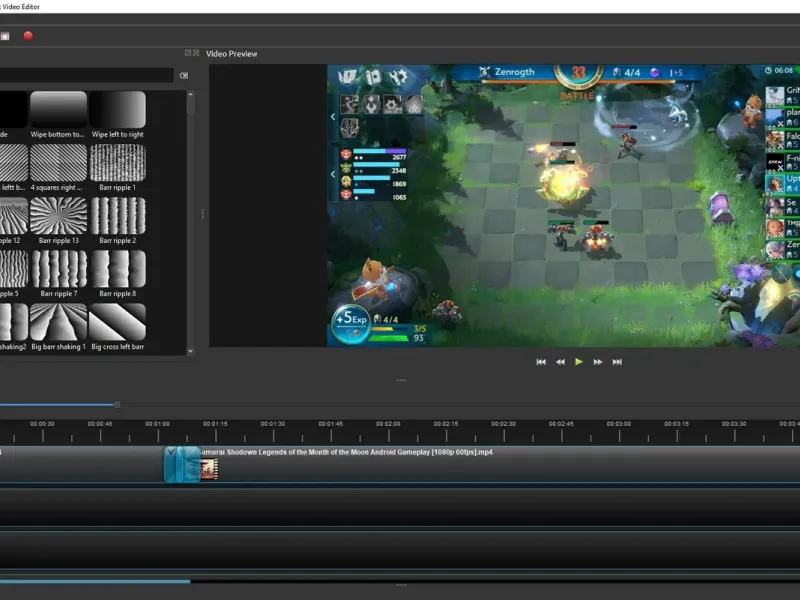800x600 pixels.
Task: Jump to end of video
Action: [617, 362]
